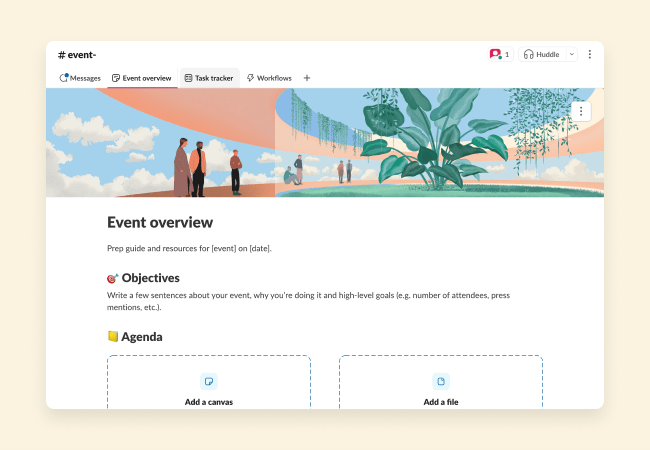Click the Event overview heading
650x450 pixels.
pyautogui.click(x=160, y=222)
